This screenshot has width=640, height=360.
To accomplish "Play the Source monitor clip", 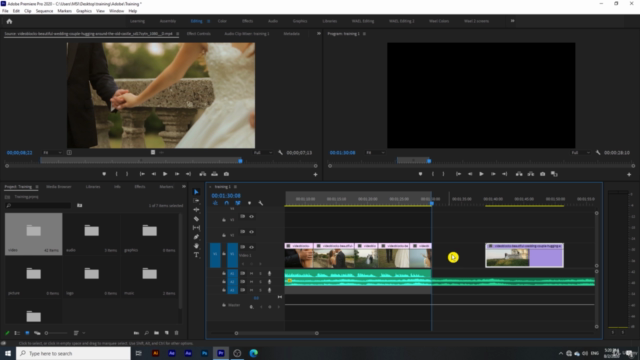I will pyautogui.click(x=165, y=174).
